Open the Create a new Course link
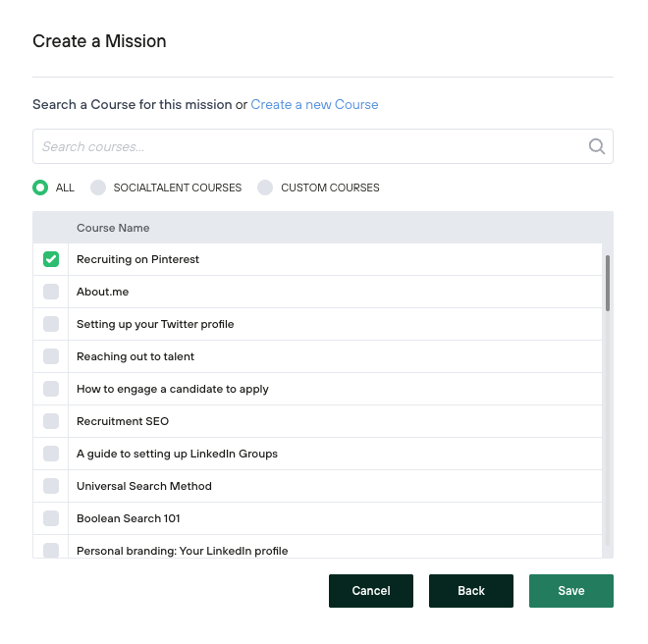Viewport: 648px width, 644px height. pyautogui.click(x=314, y=104)
